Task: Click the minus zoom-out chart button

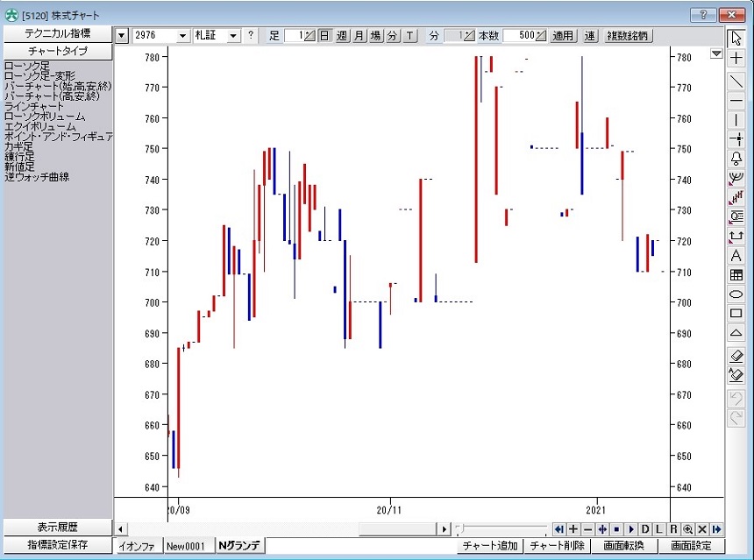Action: point(587,529)
